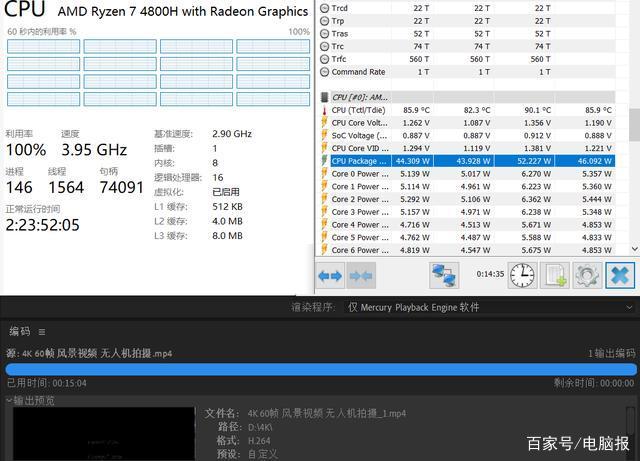Click the source file name .mp4 text
The width and height of the screenshot is (640, 461).
pyautogui.click(x=97, y=353)
